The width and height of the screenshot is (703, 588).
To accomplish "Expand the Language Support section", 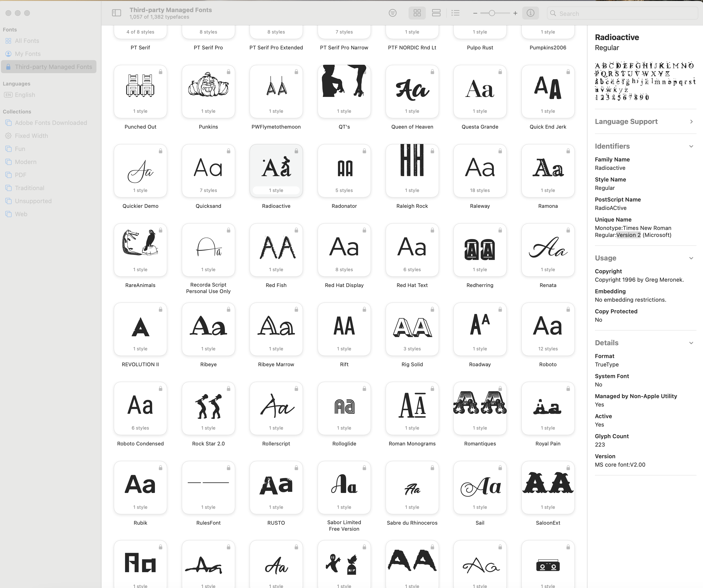I will pos(691,122).
